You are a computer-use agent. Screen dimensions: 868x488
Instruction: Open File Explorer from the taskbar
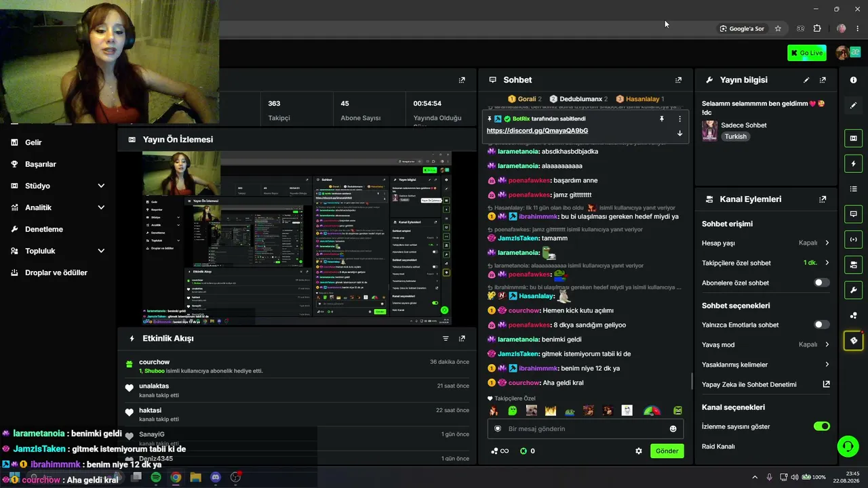pyautogui.click(x=196, y=477)
